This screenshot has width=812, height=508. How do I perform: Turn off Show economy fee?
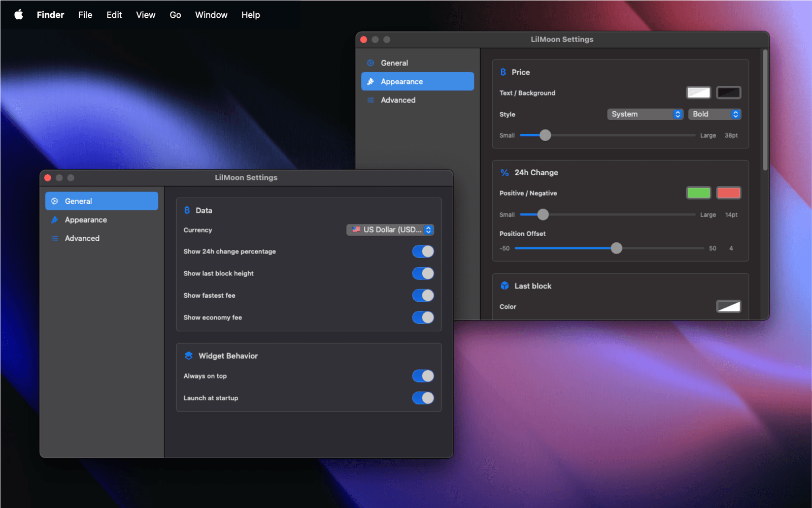pyautogui.click(x=423, y=317)
